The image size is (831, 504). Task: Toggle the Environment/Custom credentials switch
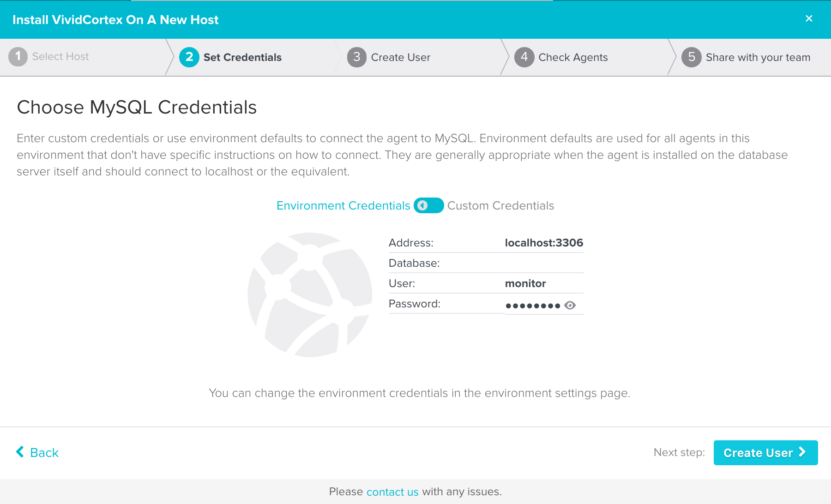428,205
